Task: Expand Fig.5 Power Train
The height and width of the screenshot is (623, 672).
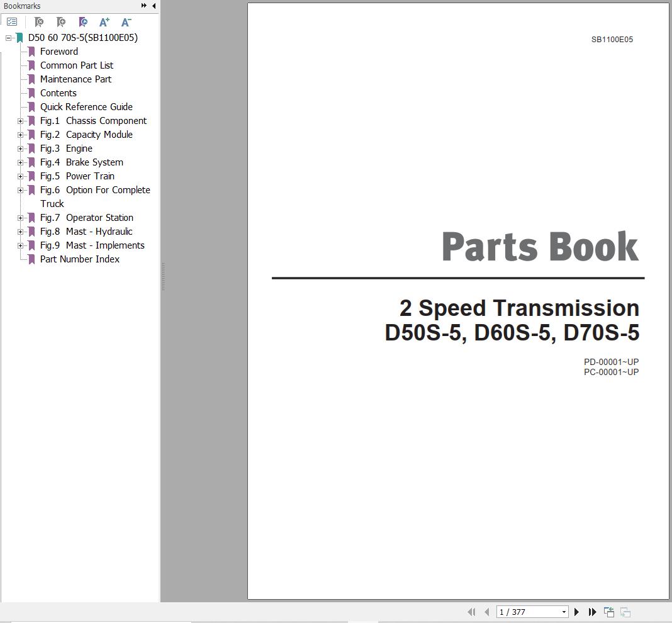Action: pos(20,176)
